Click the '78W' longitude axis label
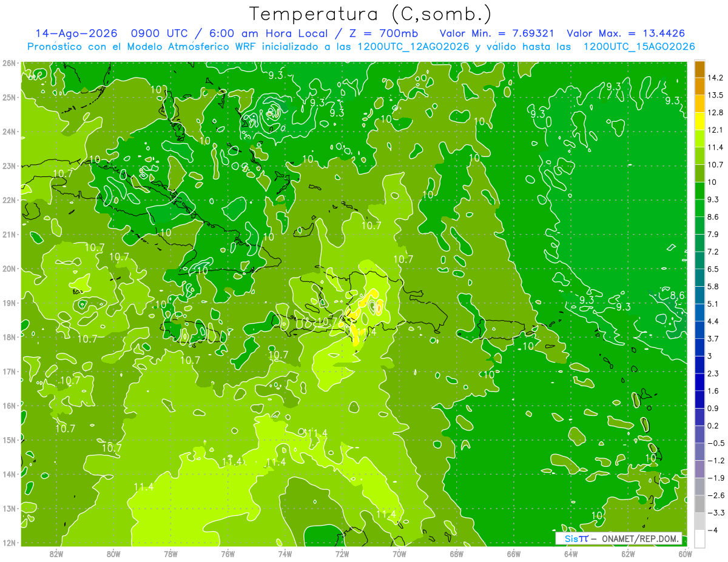 point(170,554)
